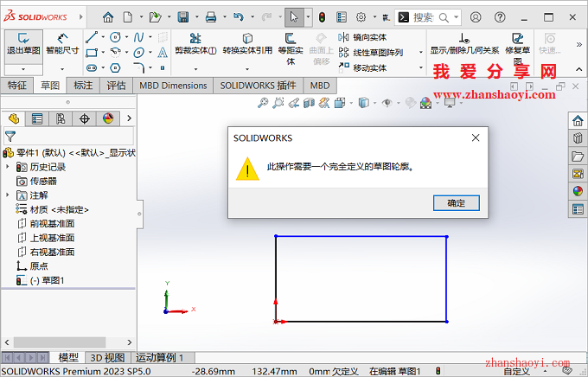The width and height of the screenshot is (588, 377).
Task: Click the Home icon in top toolbar
Action: [x=108, y=17]
